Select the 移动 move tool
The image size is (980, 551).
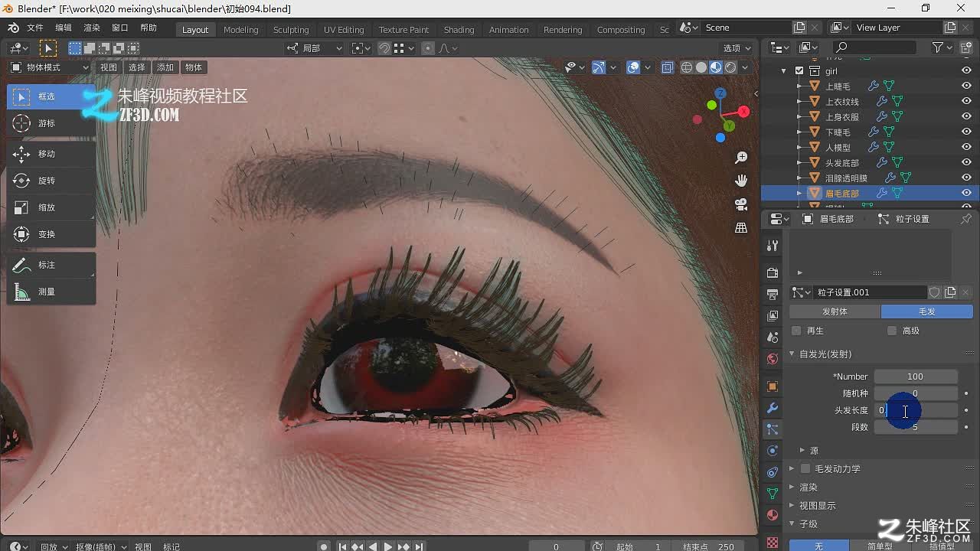(51, 154)
